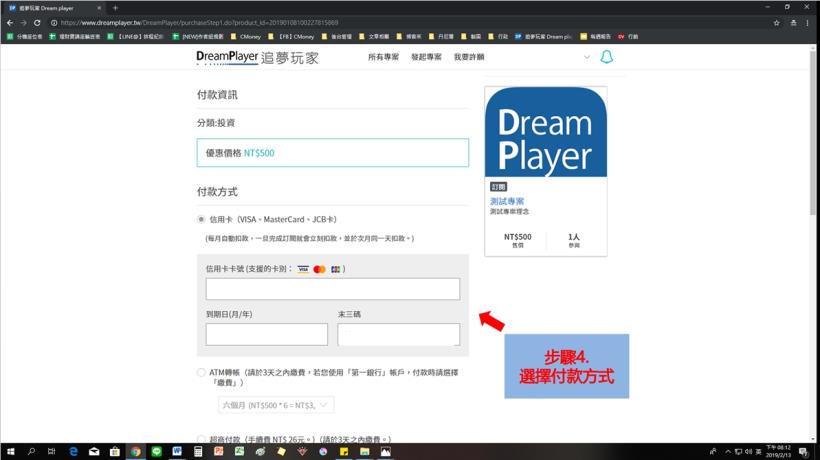View site information icon in address bar

click(x=54, y=23)
